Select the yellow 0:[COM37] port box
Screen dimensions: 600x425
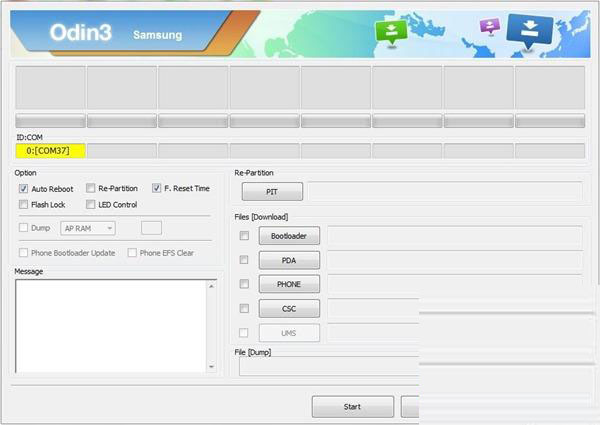coord(50,151)
